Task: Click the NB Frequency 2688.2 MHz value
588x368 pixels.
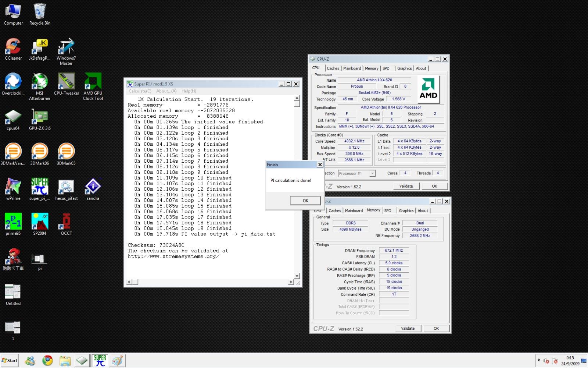Action: point(420,236)
